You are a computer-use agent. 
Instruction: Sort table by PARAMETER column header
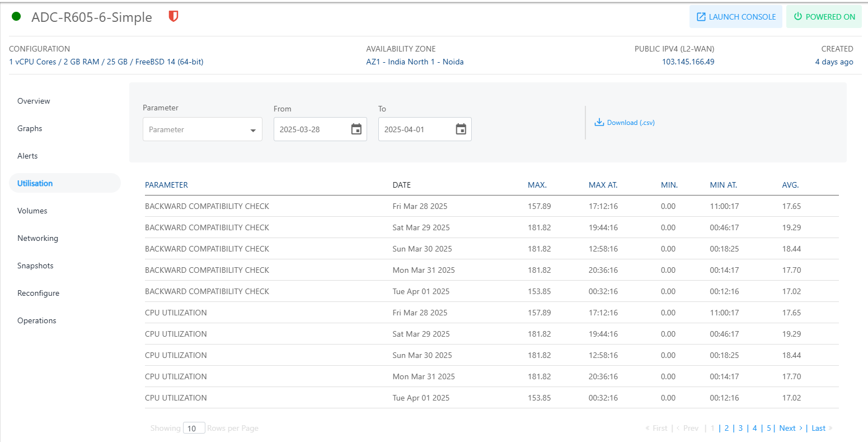(x=166, y=185)
